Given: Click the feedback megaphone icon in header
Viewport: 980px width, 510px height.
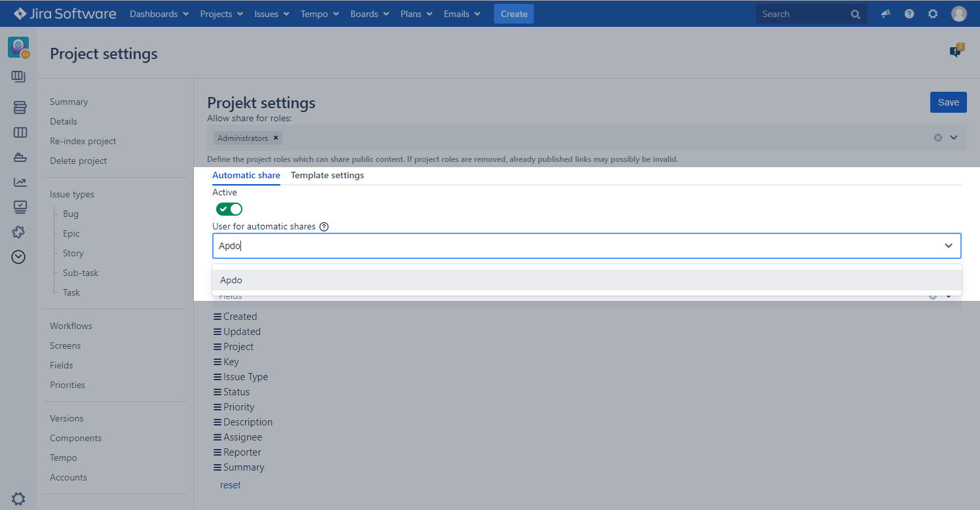Looking at the screenshot, I should (x=886, y=14).
